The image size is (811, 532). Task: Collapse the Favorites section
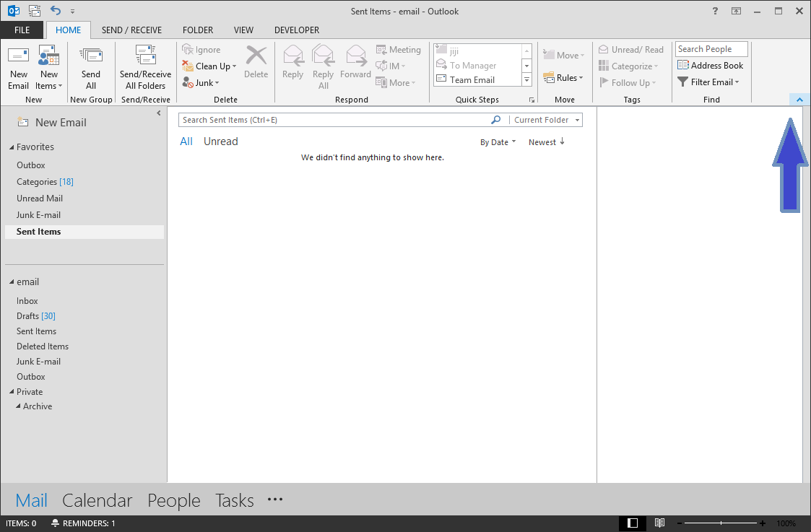click(12, 147)
